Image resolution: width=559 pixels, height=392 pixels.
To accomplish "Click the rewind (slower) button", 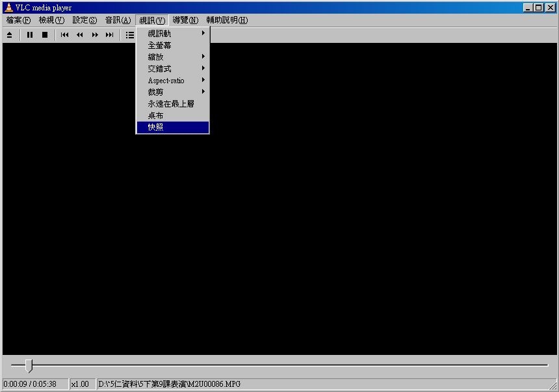I will tap(79, 35).
